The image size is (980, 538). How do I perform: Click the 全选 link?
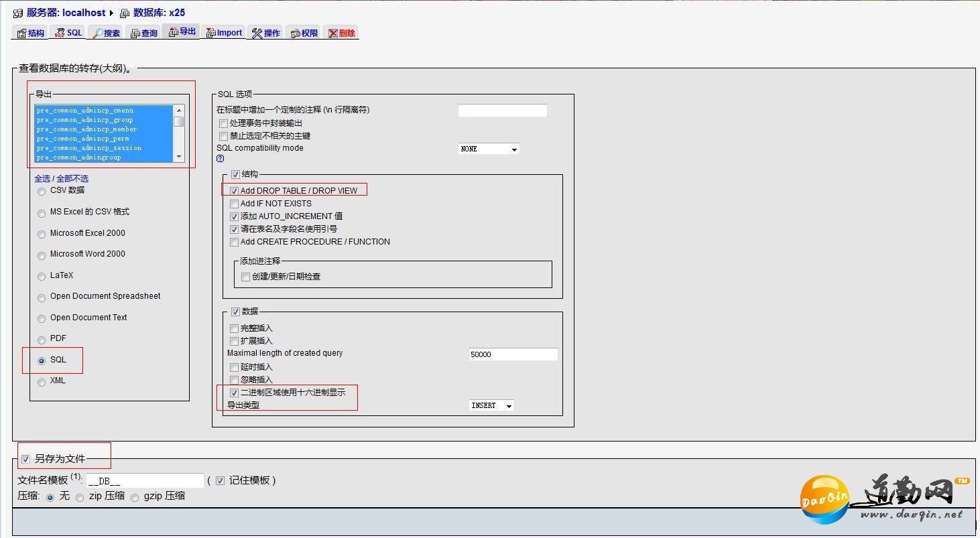tap(42, 178)
